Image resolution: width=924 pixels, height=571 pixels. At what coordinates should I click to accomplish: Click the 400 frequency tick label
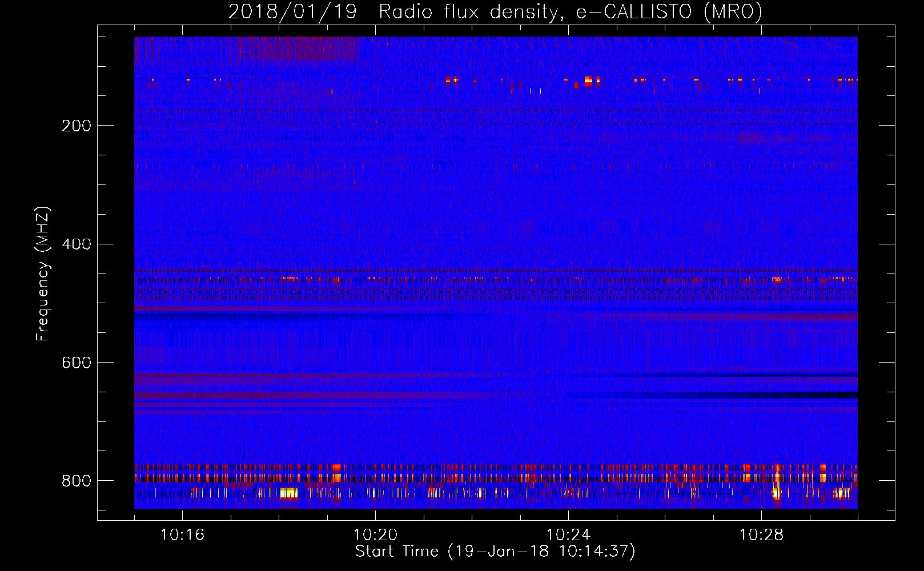point(77,244)
